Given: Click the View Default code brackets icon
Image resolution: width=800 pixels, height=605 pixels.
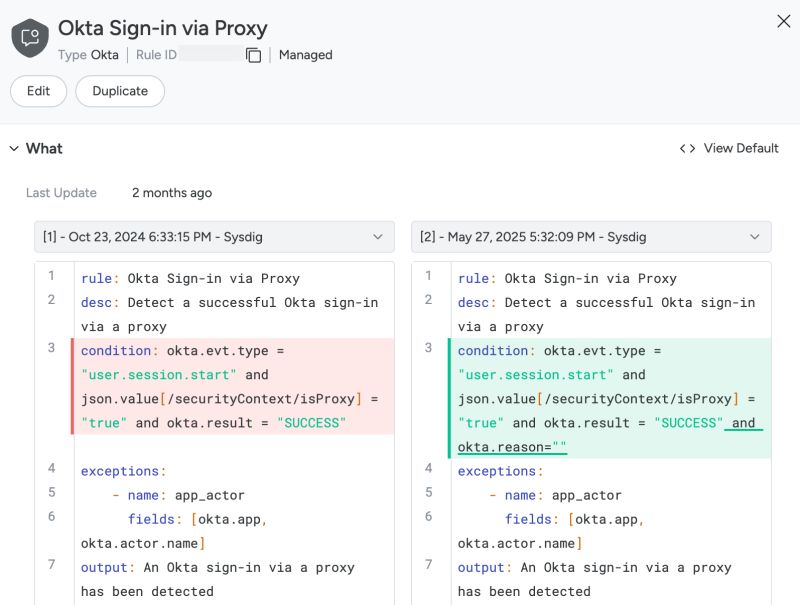Looking at the screenshot, I should click(687, 148).
